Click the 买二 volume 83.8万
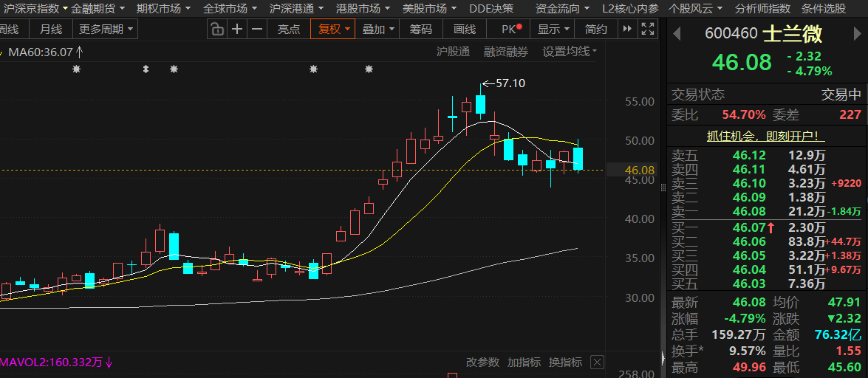Screen dimensions: 868x378 tap(807, 241)
